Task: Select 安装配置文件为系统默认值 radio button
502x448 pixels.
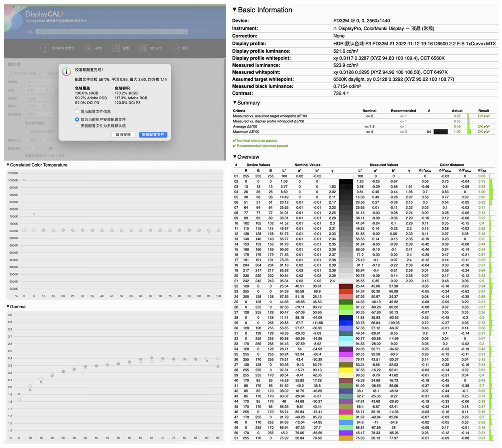Action: click(77, 126)
